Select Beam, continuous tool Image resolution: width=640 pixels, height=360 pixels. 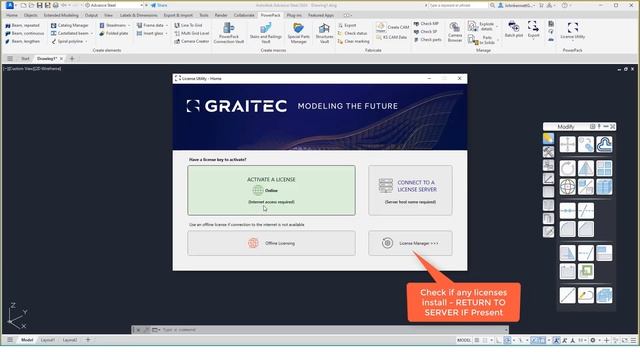[x=24, y=33]
